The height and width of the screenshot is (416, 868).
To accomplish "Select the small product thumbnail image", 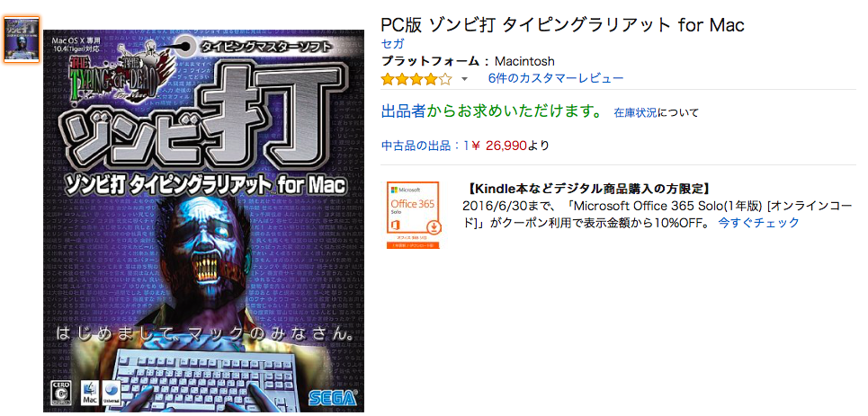I will point(22,40).
